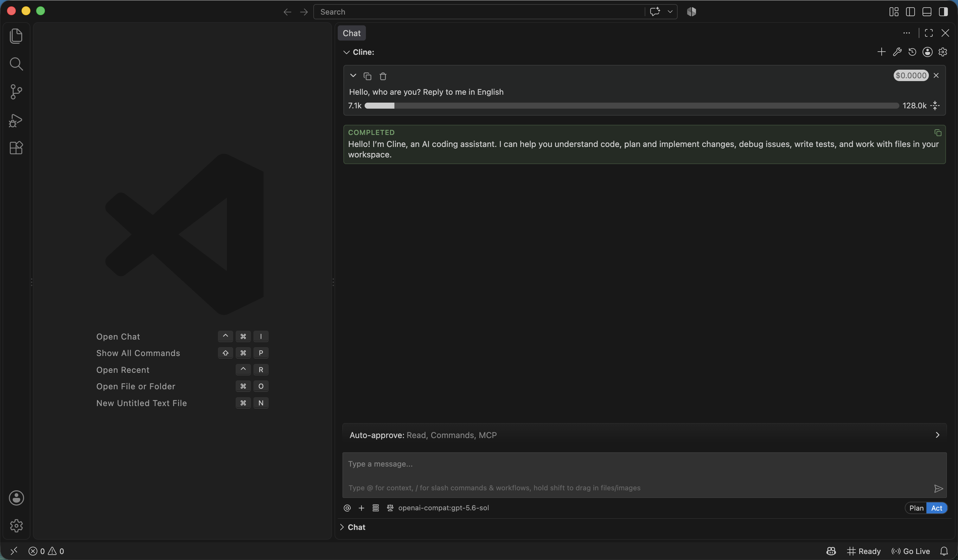
Task: Collapse the task header chevron
Action: [x=353, y=76]
